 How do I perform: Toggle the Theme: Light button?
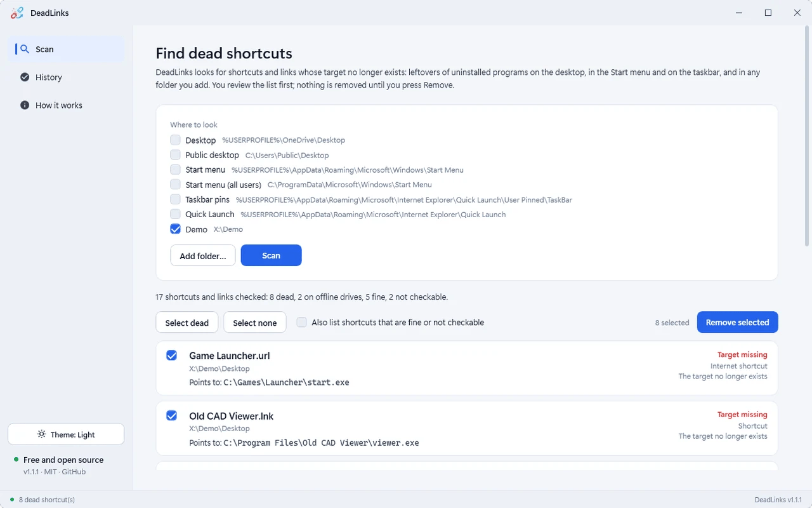point(66,434)
